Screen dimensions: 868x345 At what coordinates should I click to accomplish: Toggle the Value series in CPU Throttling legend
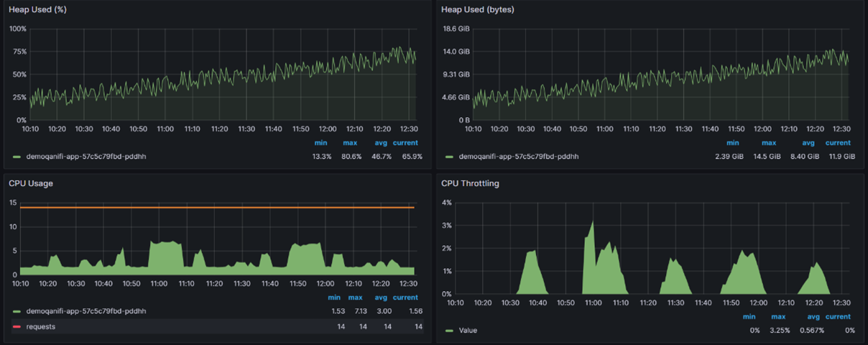tap(468, 331)
